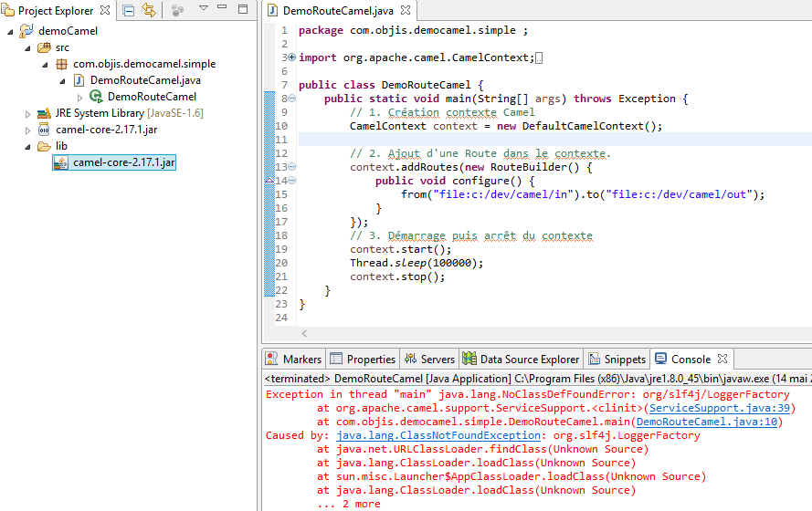Expand folded imports on line 3

[x=292, y=57]
